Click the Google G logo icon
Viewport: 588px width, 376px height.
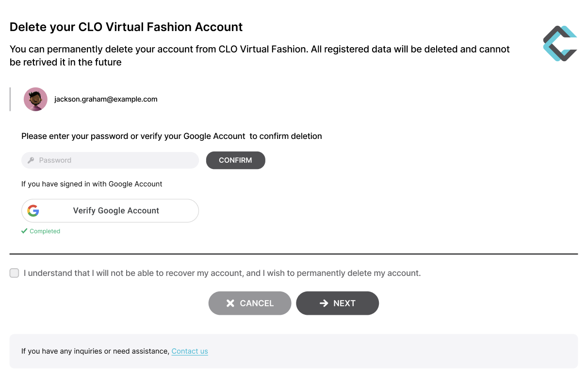coord(33,211)
